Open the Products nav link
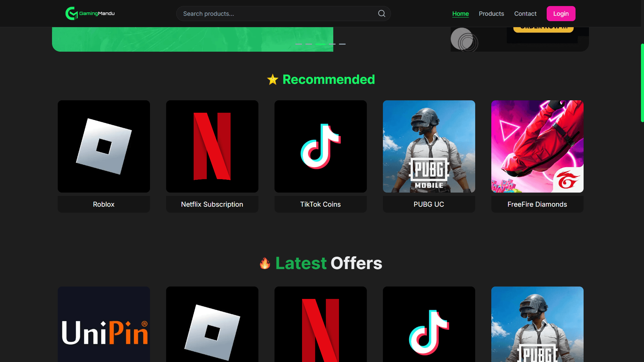Screen dimensions: 644x362 (x=491, y=14)
